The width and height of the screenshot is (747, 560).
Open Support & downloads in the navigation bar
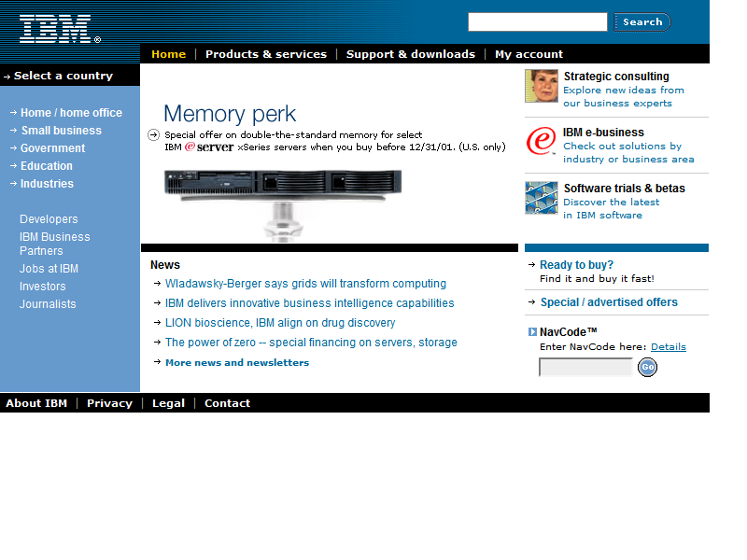(411, 54)
